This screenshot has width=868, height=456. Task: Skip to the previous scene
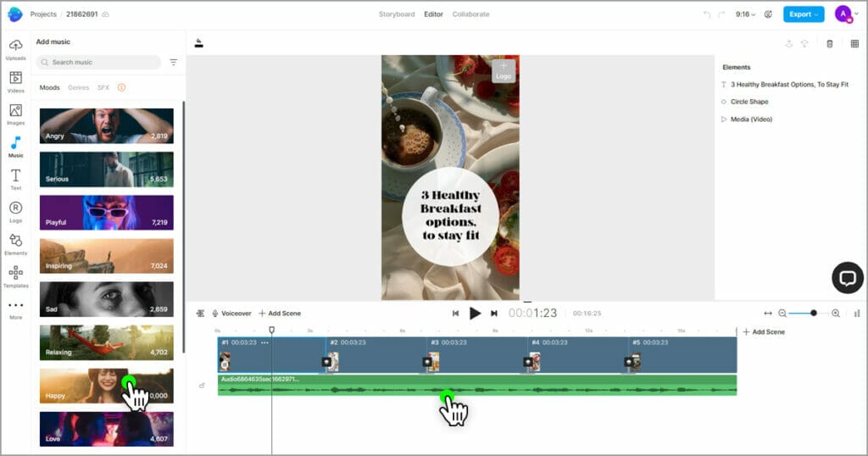tap(455, 314)
